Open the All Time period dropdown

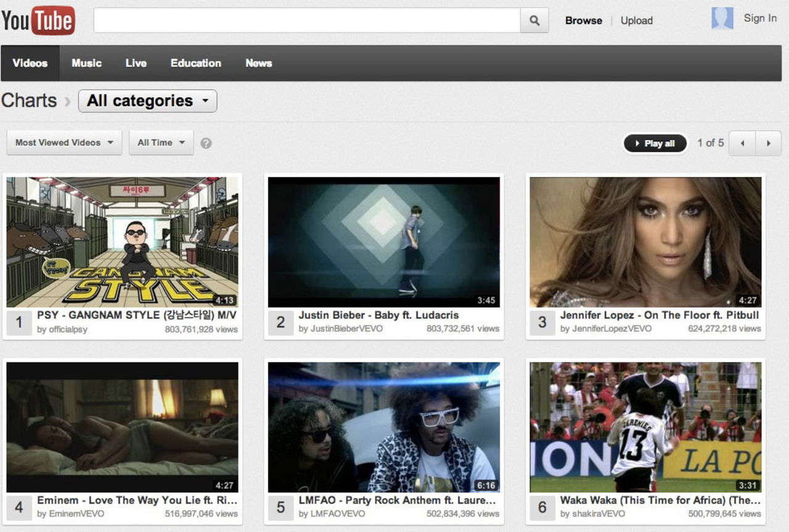pyautogui.click(x=161, y=142)
